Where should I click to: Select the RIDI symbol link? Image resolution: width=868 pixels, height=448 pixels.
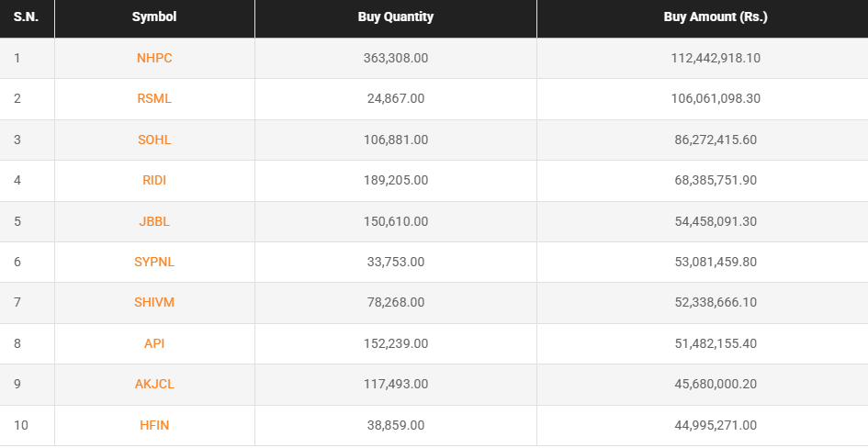tap(154, 181)
